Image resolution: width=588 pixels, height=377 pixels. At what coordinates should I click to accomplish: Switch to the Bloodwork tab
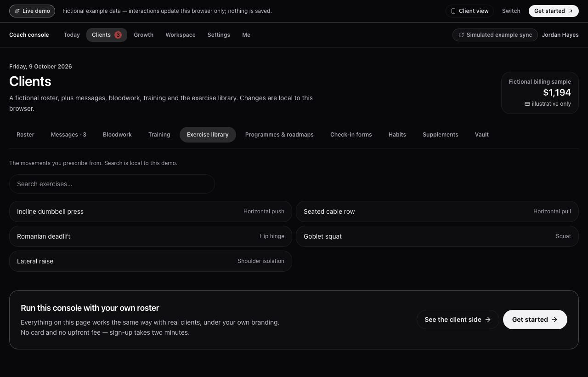[x=117, y=135]
